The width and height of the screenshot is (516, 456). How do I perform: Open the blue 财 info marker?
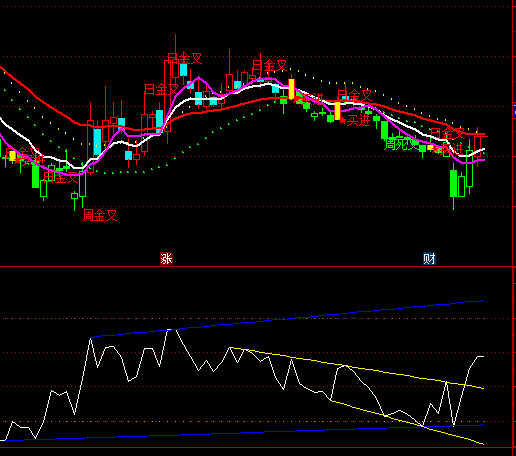click(x=429, y=259)
